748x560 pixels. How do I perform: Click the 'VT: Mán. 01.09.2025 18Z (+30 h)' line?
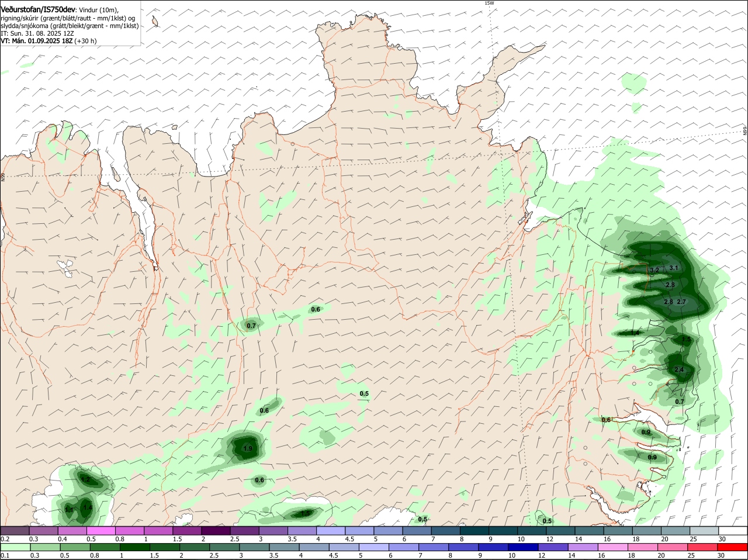pyautogui.click(x=49, y=41)
